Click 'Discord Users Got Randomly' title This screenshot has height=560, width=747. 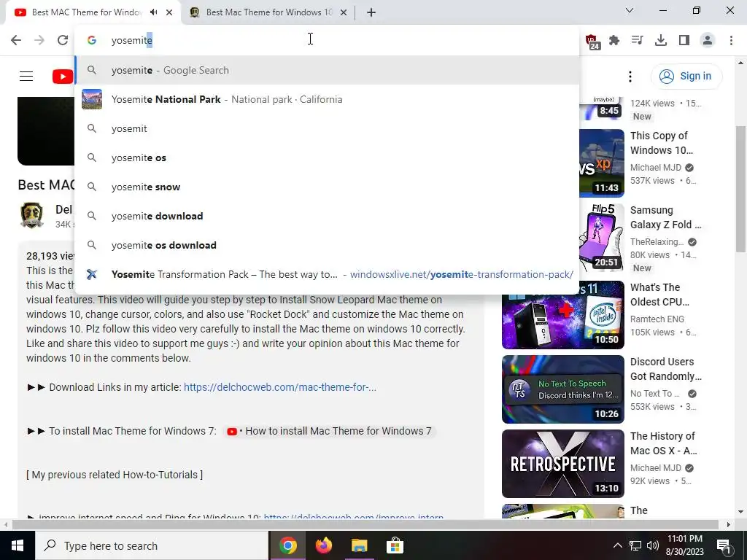[x=665, y=369]
